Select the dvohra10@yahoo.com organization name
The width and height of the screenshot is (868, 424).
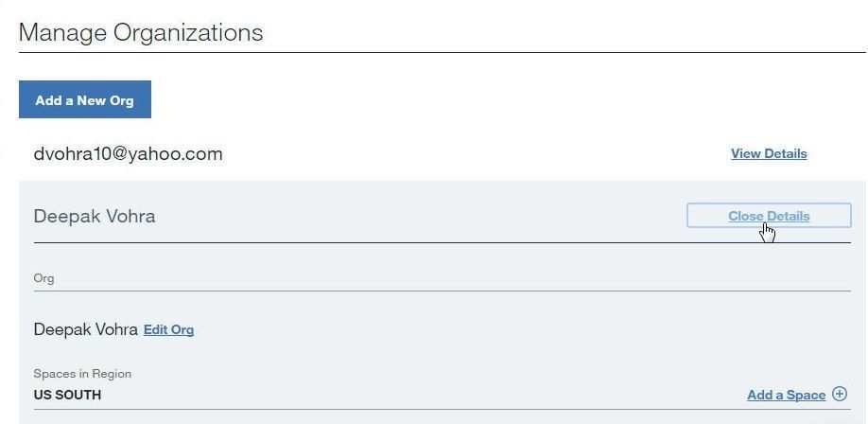[128, 153]
